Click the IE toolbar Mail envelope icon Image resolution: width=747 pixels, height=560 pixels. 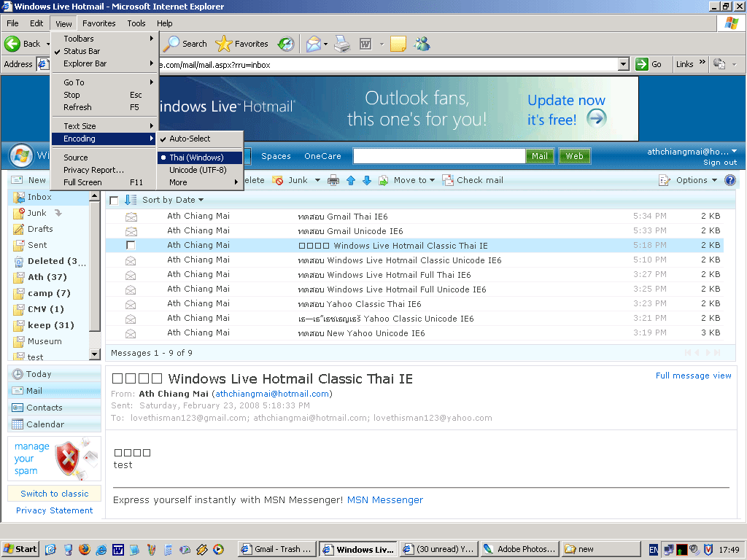314,44
